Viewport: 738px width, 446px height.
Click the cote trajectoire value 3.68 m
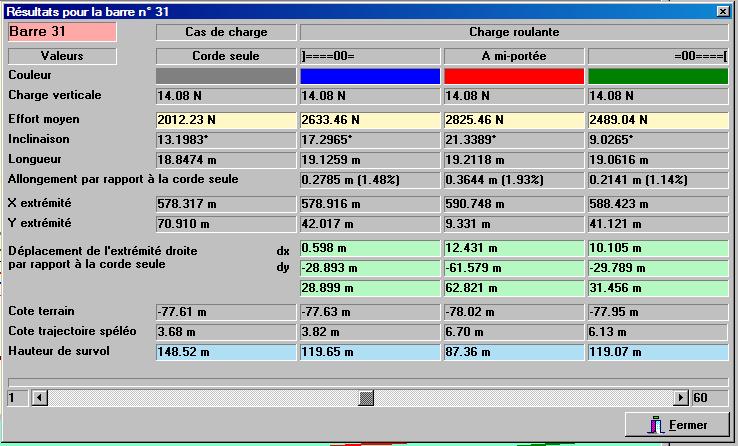pos(226,332)
